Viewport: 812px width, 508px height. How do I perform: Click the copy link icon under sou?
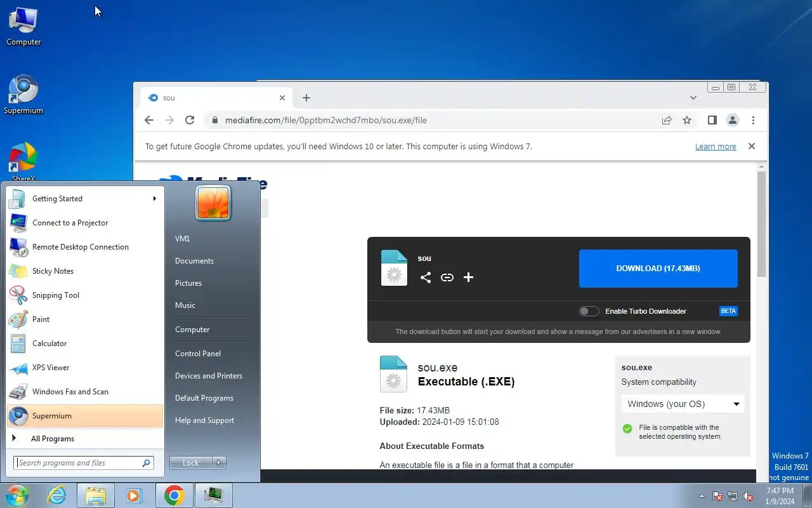pyautogui.click(x=447, y=277)
